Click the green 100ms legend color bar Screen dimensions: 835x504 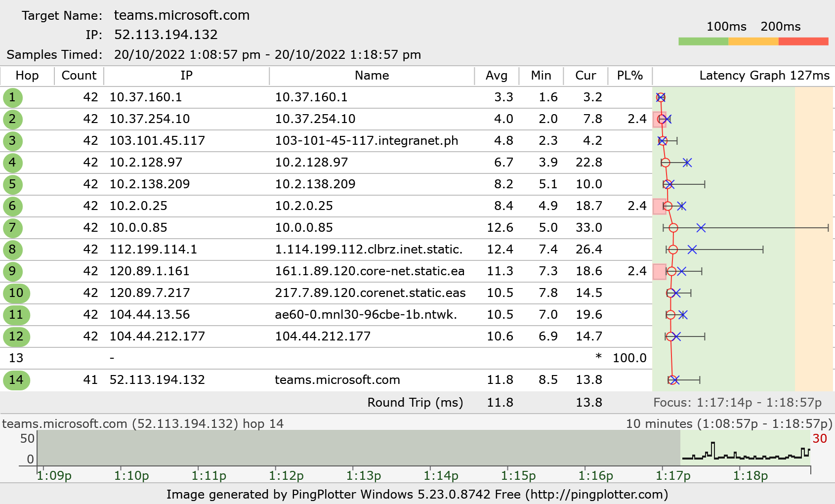tap(703, 42)
